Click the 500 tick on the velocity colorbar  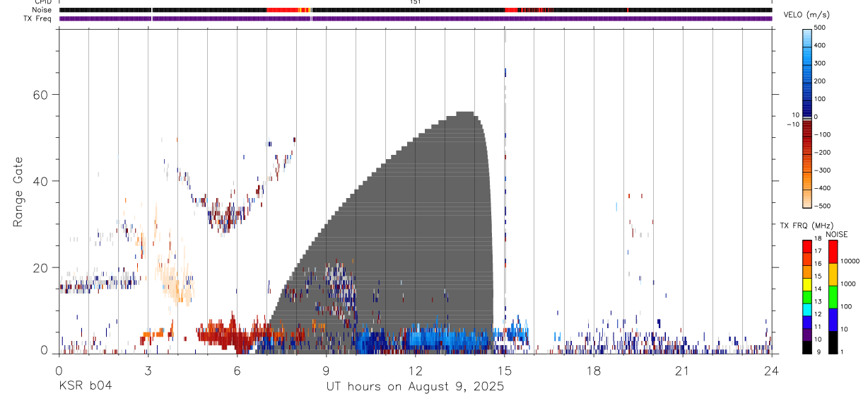pyautogui.click(x=819, y=28)
